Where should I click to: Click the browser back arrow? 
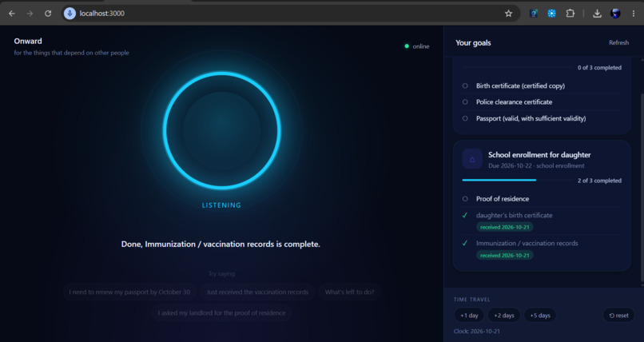tap(12, 14)
